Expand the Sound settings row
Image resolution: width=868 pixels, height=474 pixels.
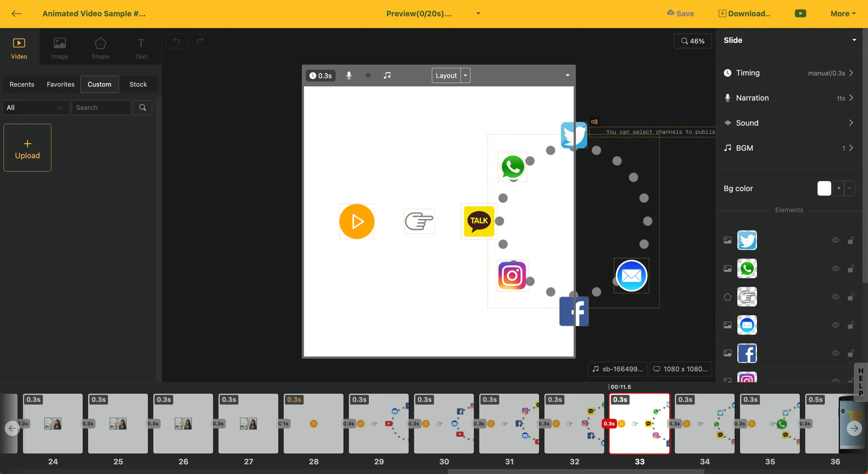point(789,123)
